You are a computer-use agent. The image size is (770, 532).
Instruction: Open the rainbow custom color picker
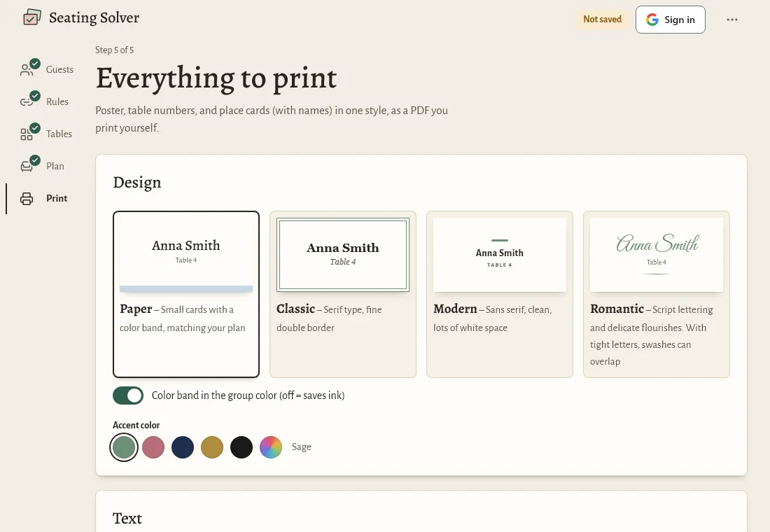pyautogui.click(x=271, y=447)
